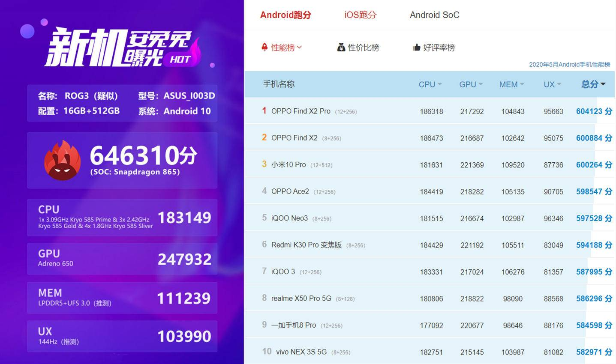Open 小米10 Pro entry
This screenshot has width=616, height=364.
(x=288, y=165)
